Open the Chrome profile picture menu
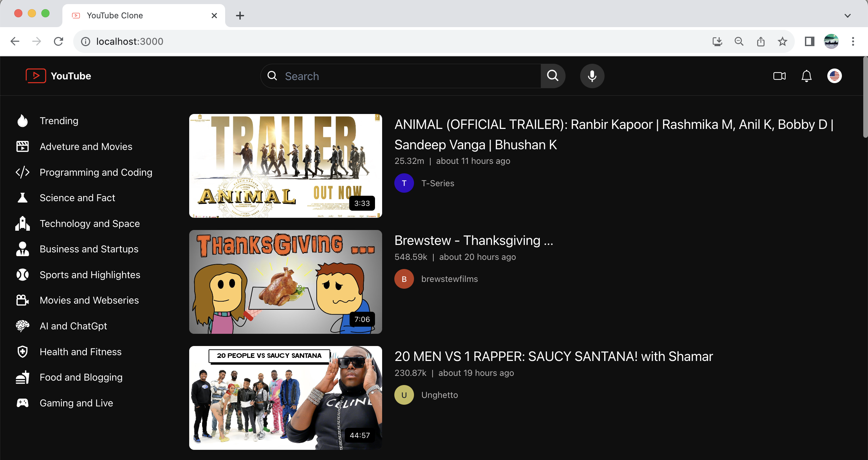The width and height of the screenshot is (868, 460). coord(831,41)
